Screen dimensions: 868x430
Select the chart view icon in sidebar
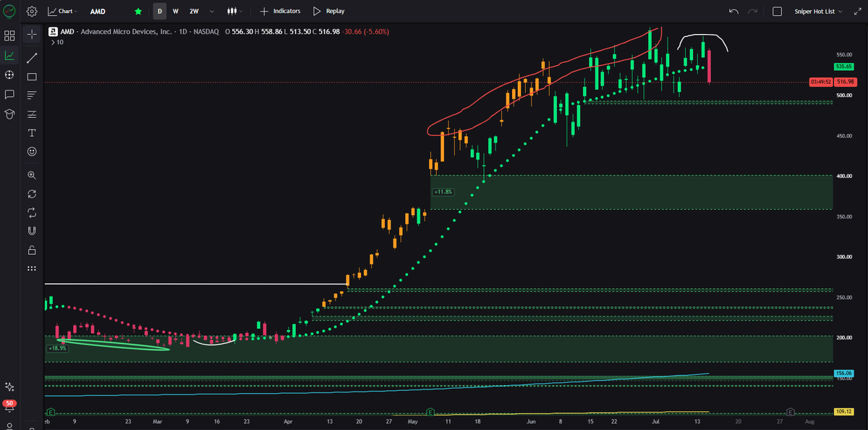click(10, 55)
